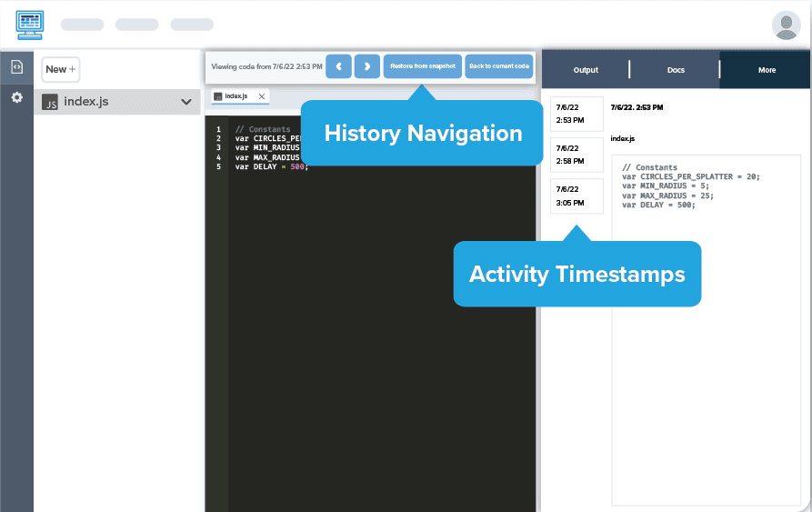Viewport: 812px width, 512px height.
Task: Click the New + button
Action: pos(60,69)
